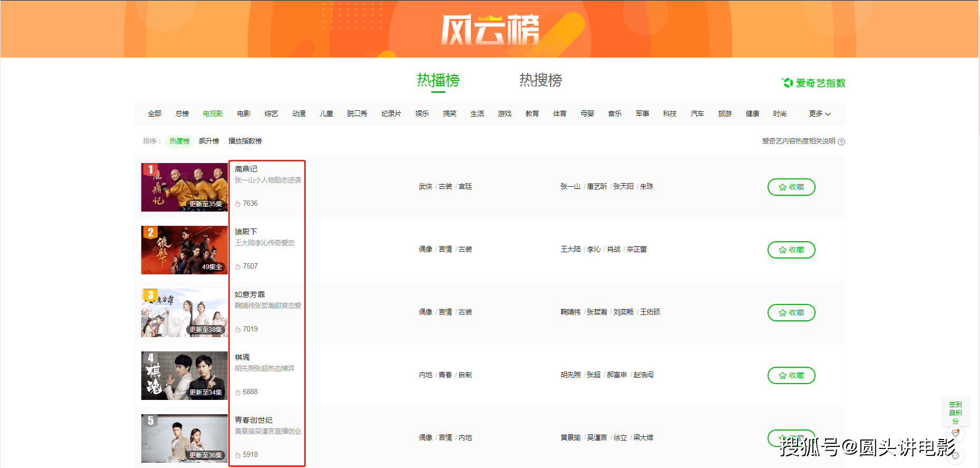Click the 武侠 tag of 鹿鼎记
This screenshot has height=468, width=980.
pos(425,186)
